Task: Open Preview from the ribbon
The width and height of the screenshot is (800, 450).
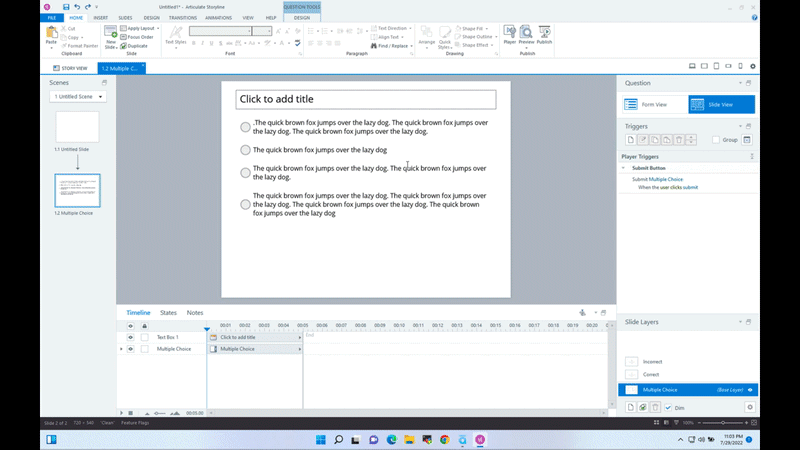Action: [x=526, y=34]
